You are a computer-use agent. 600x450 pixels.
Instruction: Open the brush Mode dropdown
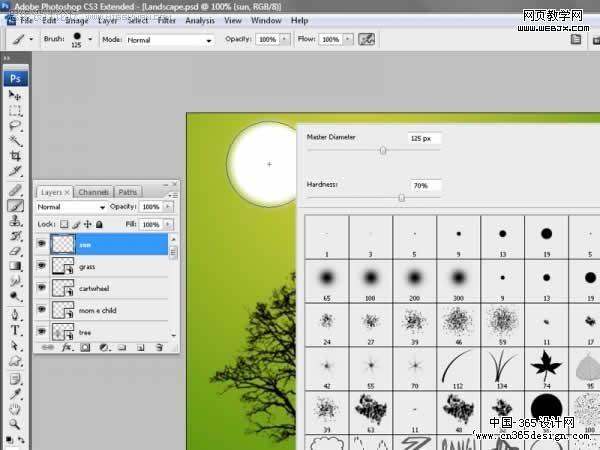[x=170, y=40]
